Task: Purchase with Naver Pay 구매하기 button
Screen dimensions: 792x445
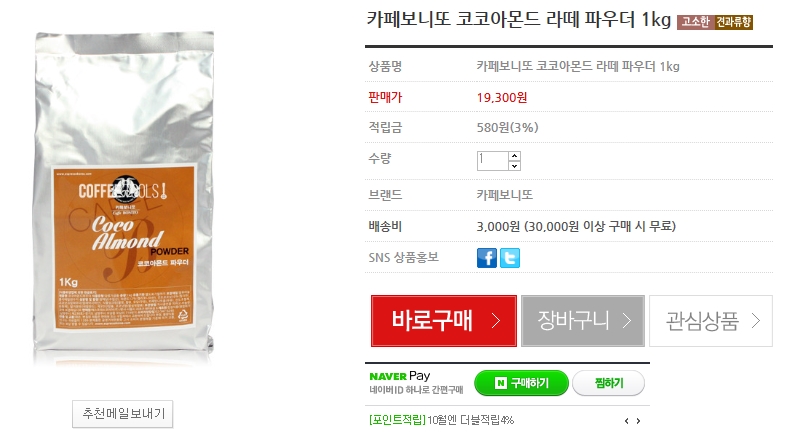Action: [521, 383]
